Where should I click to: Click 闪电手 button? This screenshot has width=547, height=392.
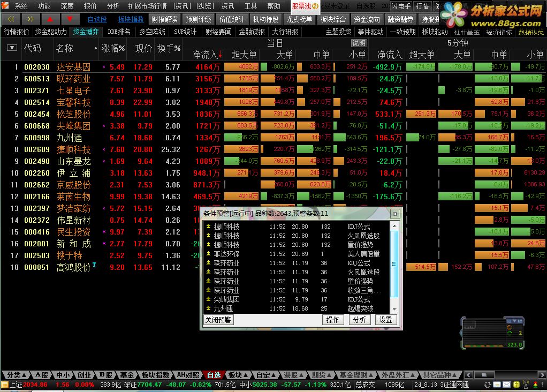401,6
